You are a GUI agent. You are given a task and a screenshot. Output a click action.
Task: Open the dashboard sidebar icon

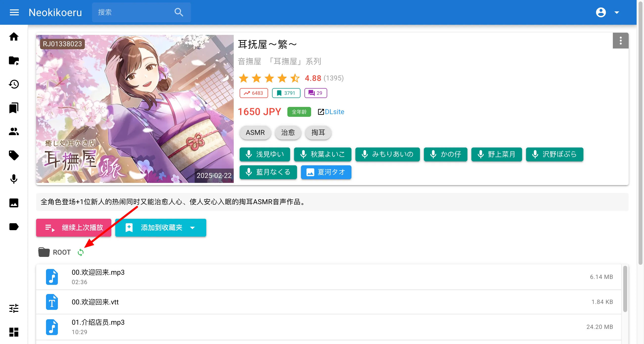pos(14,332)
